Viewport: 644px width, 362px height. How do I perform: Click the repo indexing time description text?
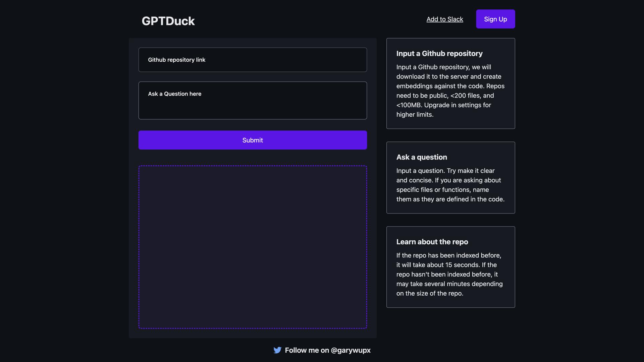449,274
